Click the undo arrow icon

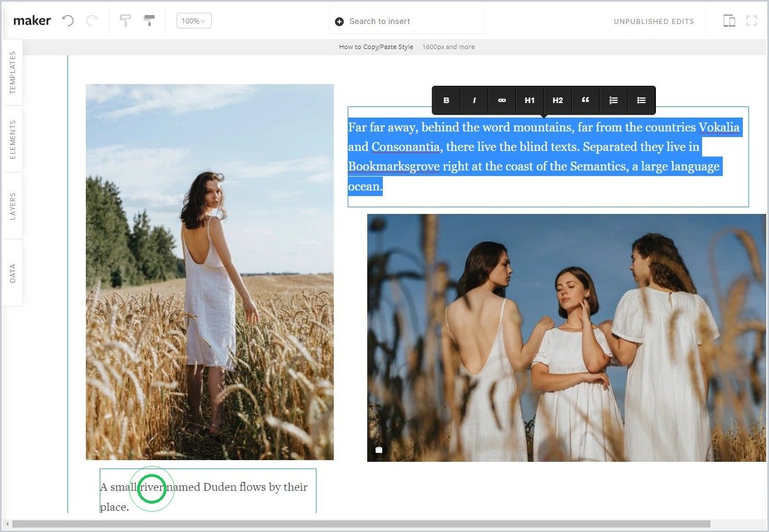tap(68, 21)
